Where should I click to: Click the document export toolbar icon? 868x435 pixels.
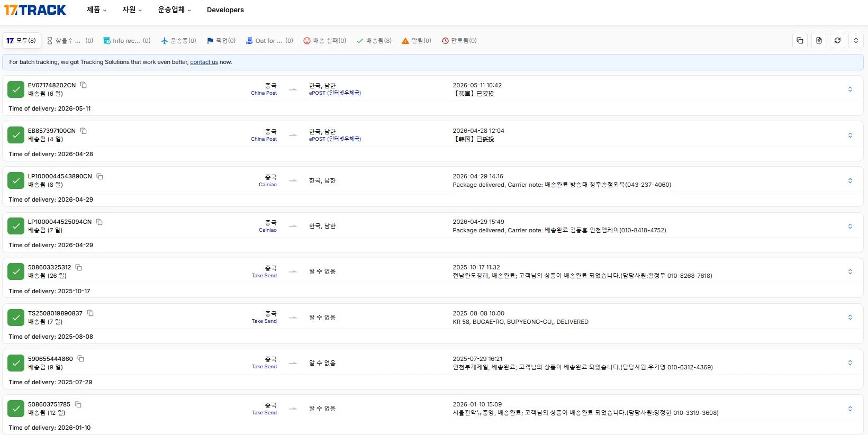[819, 41]
